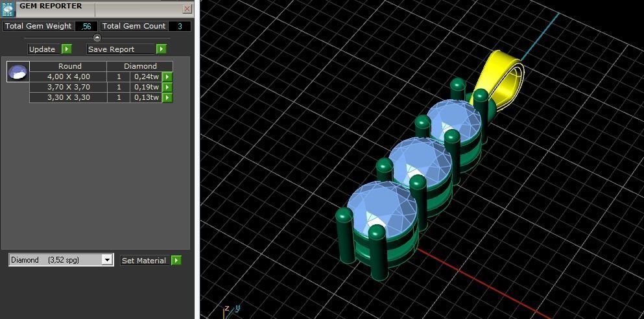Click the green arrow next to Set Material
The height and width of the screenshot is (319, 644).
[x=176, y=261]
